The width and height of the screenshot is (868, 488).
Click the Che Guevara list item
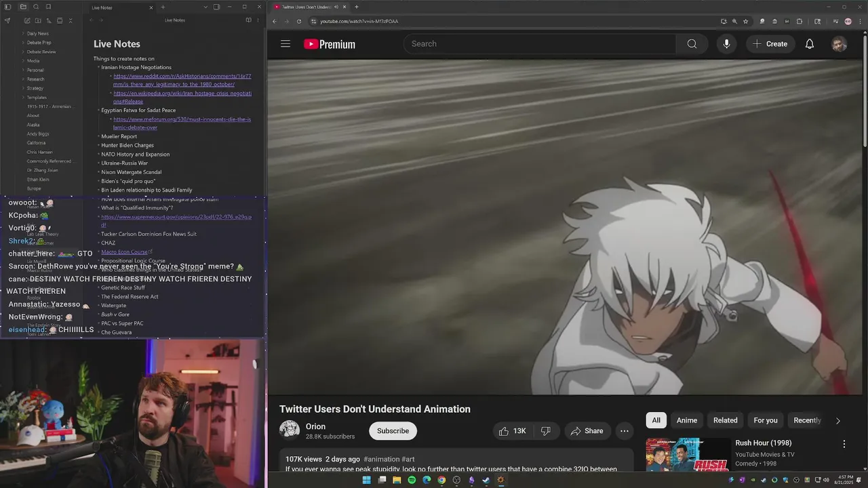[x=117, y=332]
